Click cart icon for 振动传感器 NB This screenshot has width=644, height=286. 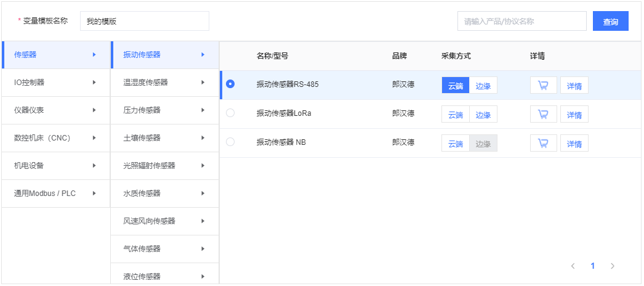[x=543, y=143]
